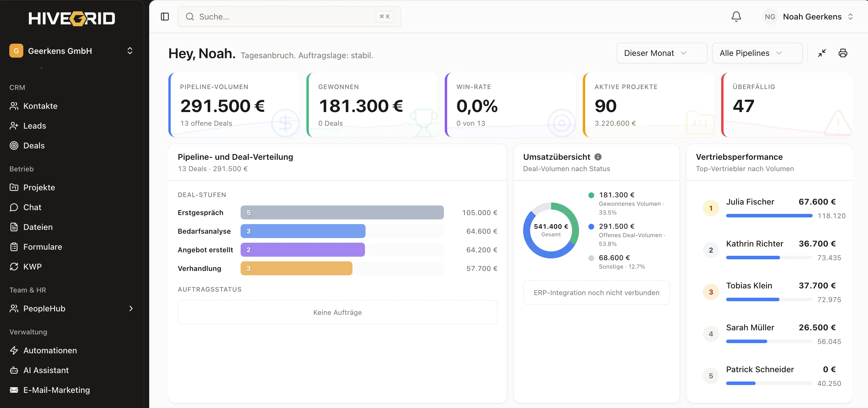Click the Erstgespräch gray stage bar
This screenshot has width=868, height=408.
(342, 212)
